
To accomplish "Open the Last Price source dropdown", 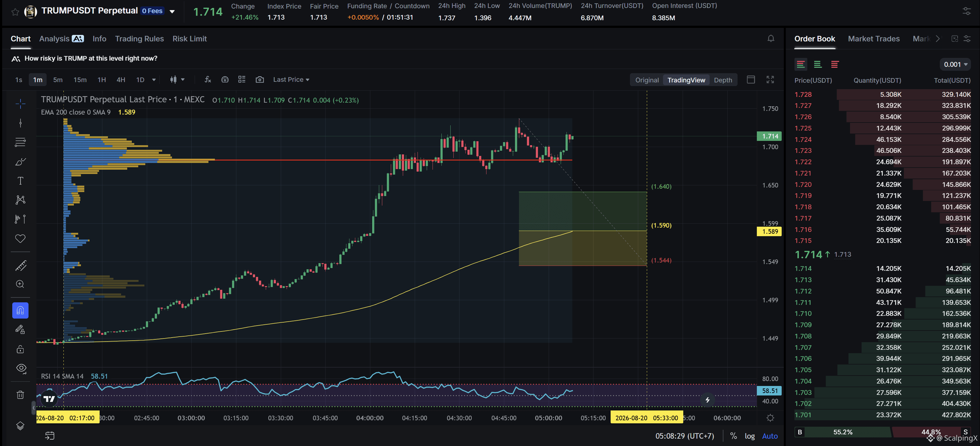I will pyautogui.click(x=291, y=79).
